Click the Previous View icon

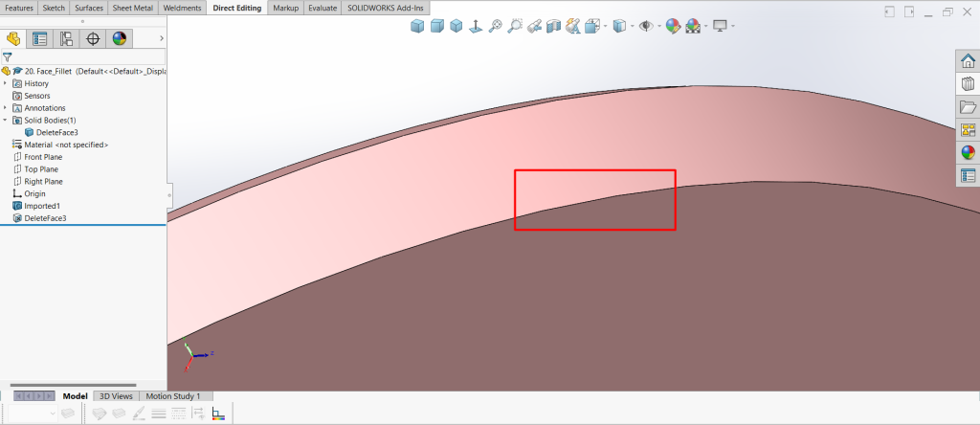pyautogui.click(x=534, y=26)
